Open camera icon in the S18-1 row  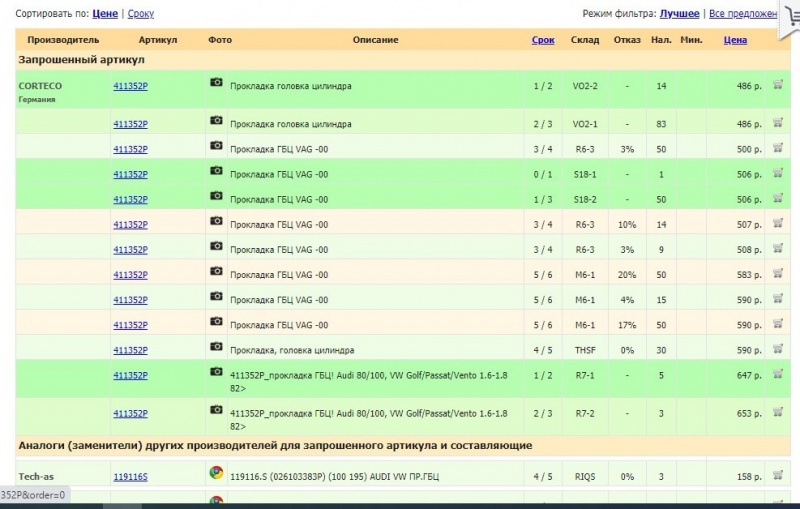coord(216,172)
